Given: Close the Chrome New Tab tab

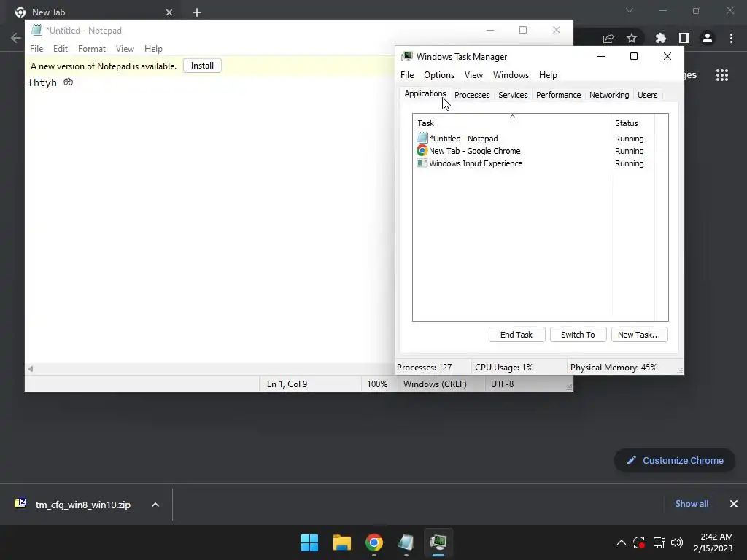Looking at the screenshot, I should click(x=169, y=12).
